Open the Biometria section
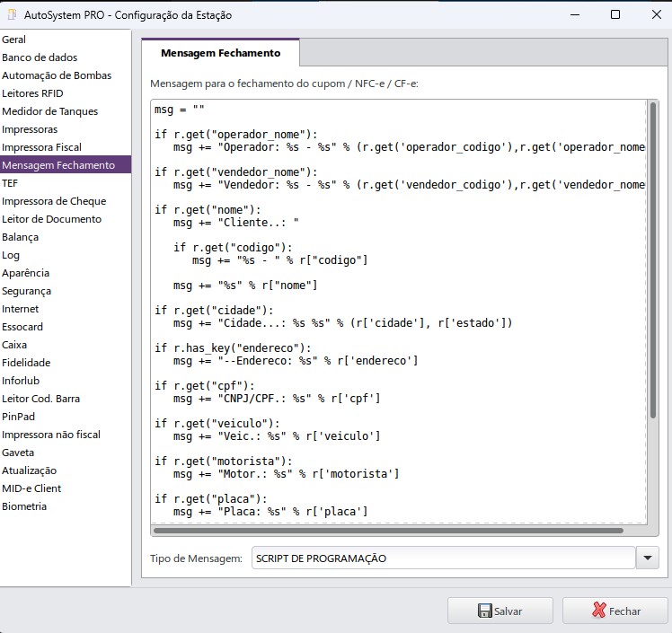 pos(24,506)
